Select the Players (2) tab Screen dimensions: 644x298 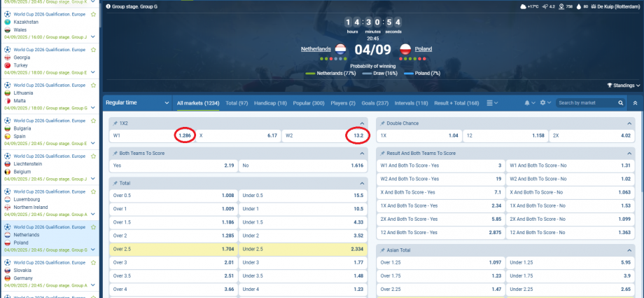(343, 103)
